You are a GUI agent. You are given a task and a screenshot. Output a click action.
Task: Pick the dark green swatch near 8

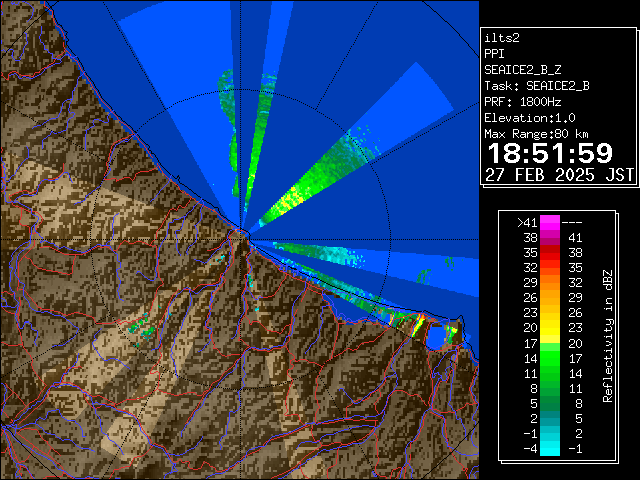pyautogui.click(x=550, y=389)
